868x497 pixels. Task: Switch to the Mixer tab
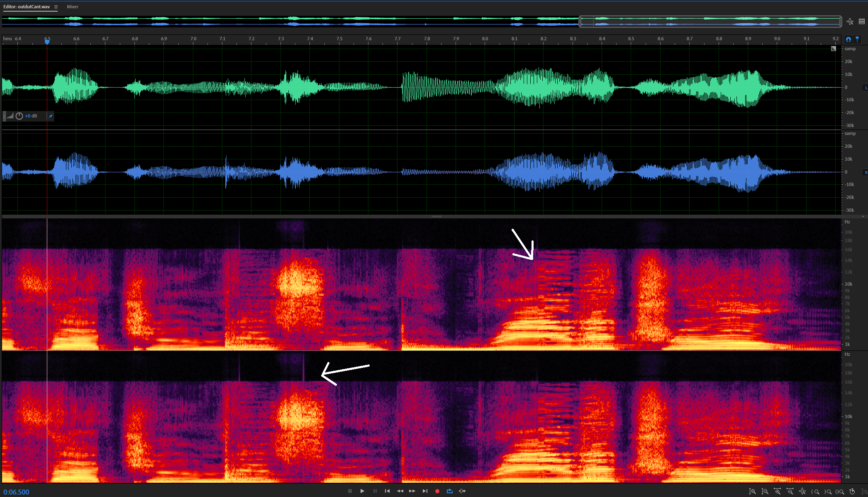(73, 7)
